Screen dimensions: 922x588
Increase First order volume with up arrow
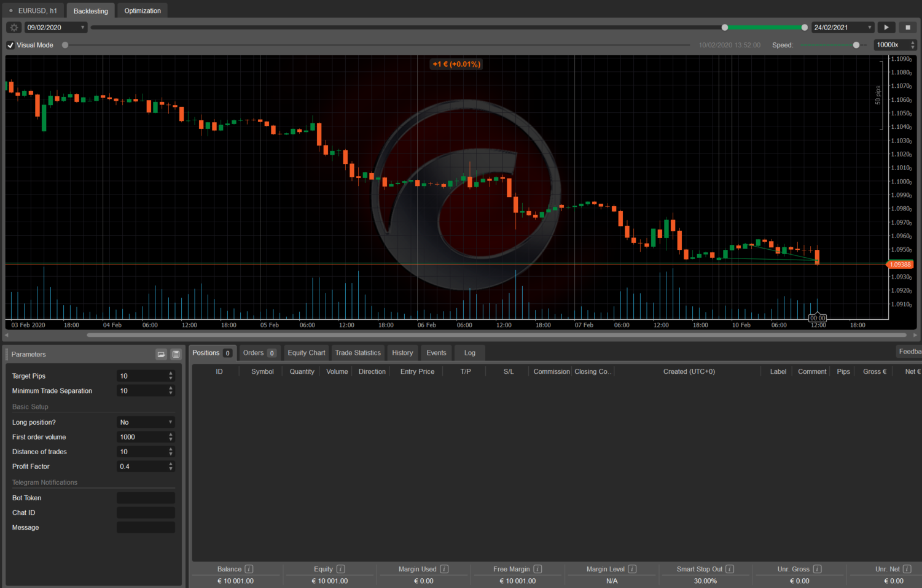tap(171, 435)
